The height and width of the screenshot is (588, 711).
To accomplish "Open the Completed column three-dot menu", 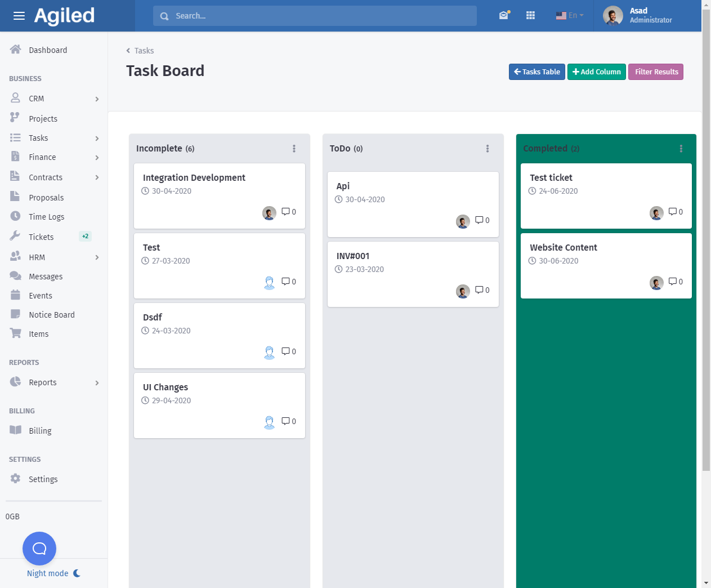I will click(681, 149).
